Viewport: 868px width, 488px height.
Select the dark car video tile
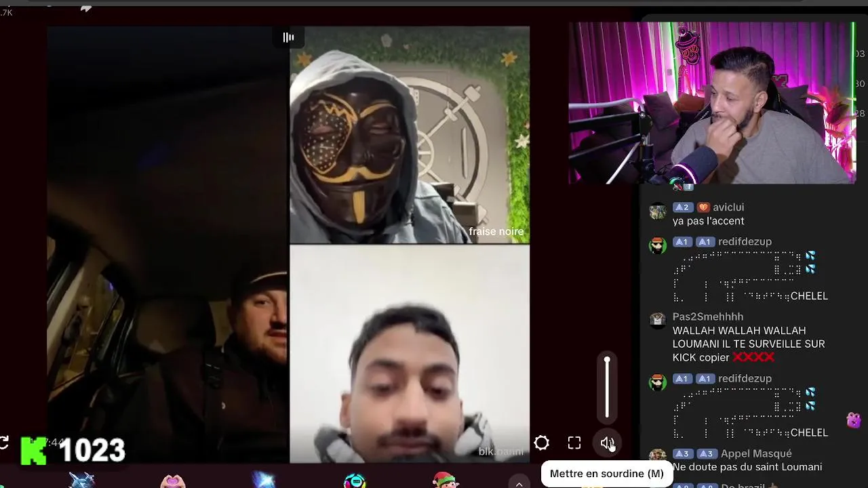pos(168,245)
